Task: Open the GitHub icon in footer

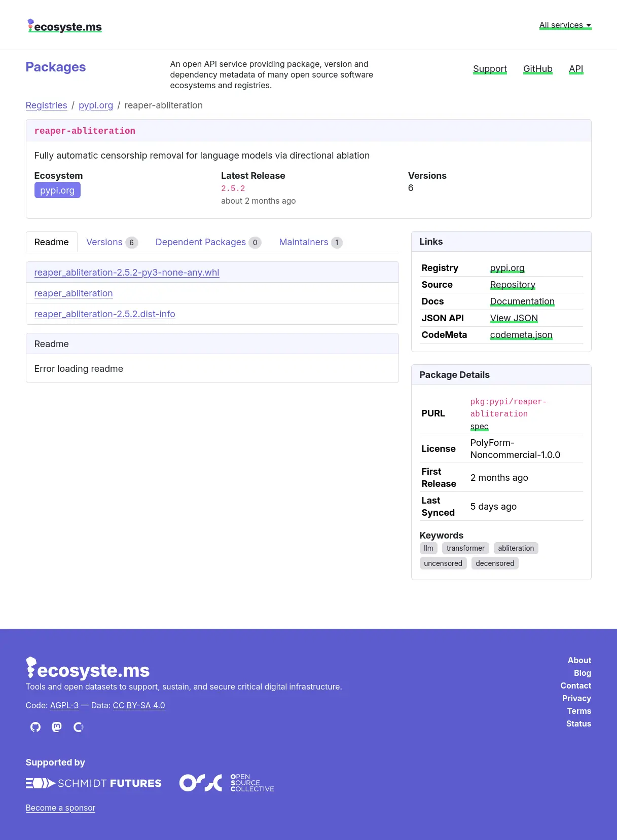Action: [x=35, y=727]
